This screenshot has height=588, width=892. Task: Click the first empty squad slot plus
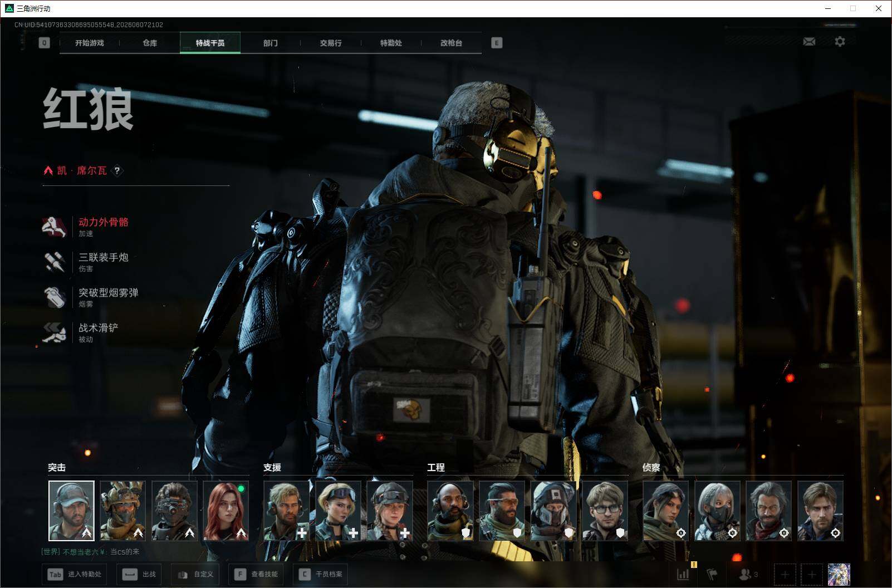coord(785,574)
